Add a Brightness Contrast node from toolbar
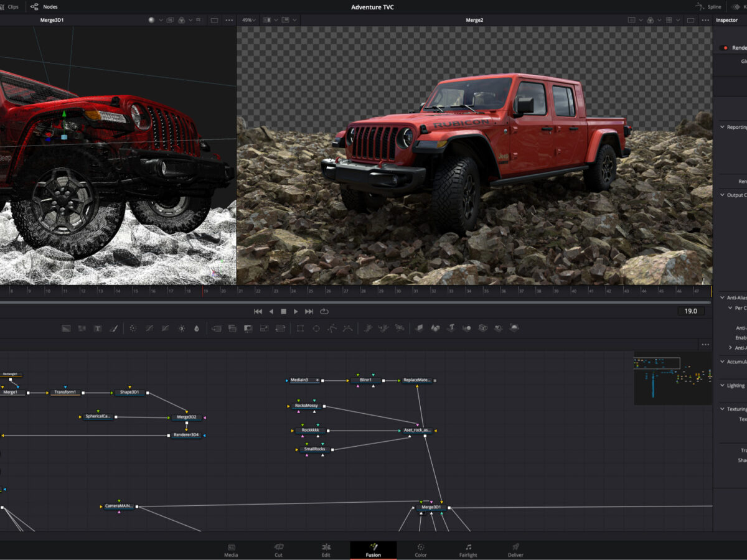The height and width of the screenshot is (560, 747). (x=181, y=329)
